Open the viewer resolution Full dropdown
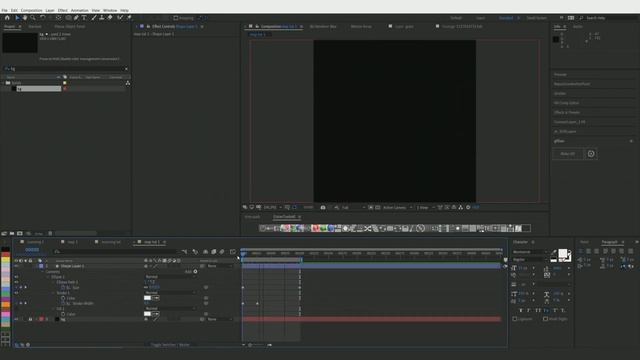The height and width of the screenshot is (360, 640). pos(353,207)
